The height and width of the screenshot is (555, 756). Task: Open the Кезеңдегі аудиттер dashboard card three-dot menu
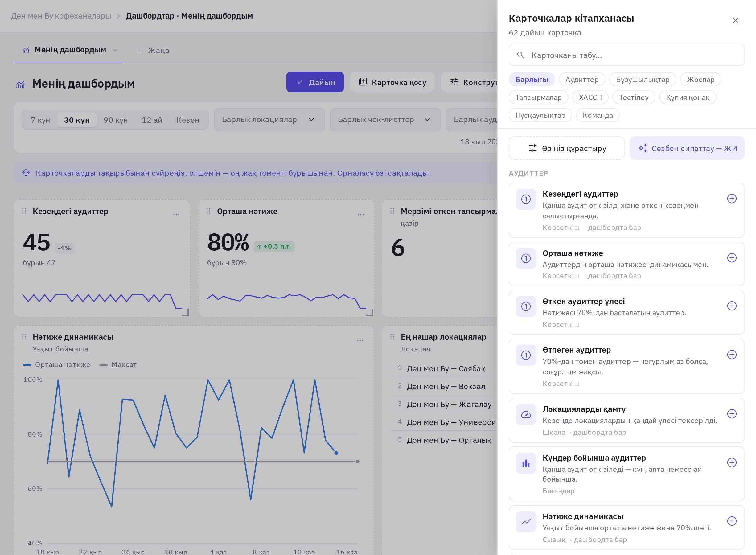pos(176,214)
